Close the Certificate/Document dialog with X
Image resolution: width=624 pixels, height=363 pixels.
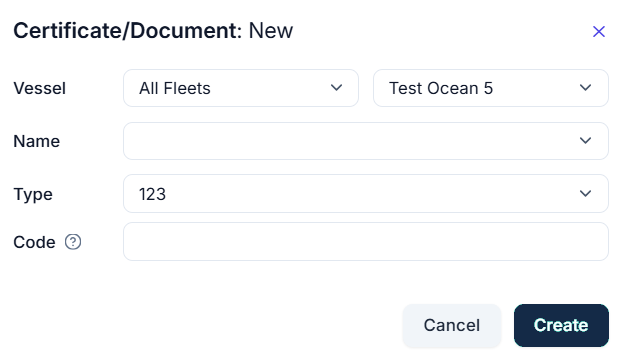pyautogui.click(x=599, y=31)
